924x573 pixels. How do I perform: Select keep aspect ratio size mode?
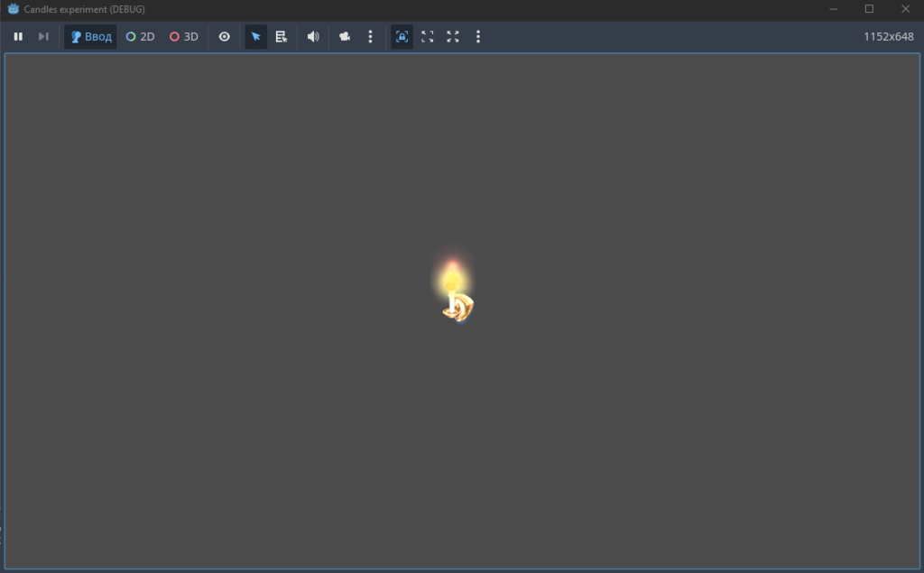pos(427,37)
